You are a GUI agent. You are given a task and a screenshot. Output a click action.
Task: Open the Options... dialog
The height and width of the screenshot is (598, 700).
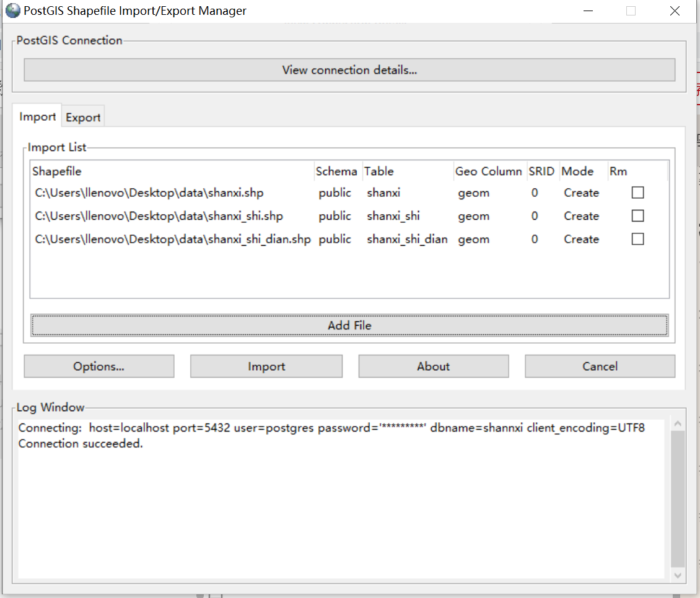coord(98,366)
